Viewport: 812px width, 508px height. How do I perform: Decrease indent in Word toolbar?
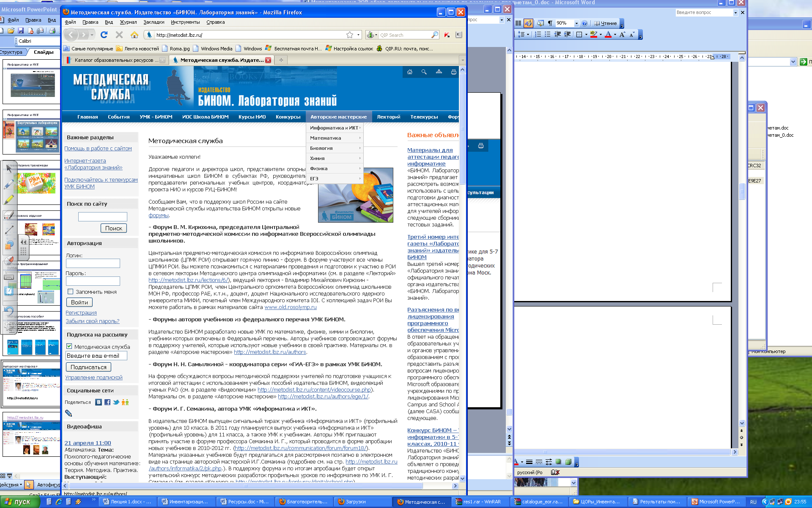pyautogui.click(x=558, y=34)
